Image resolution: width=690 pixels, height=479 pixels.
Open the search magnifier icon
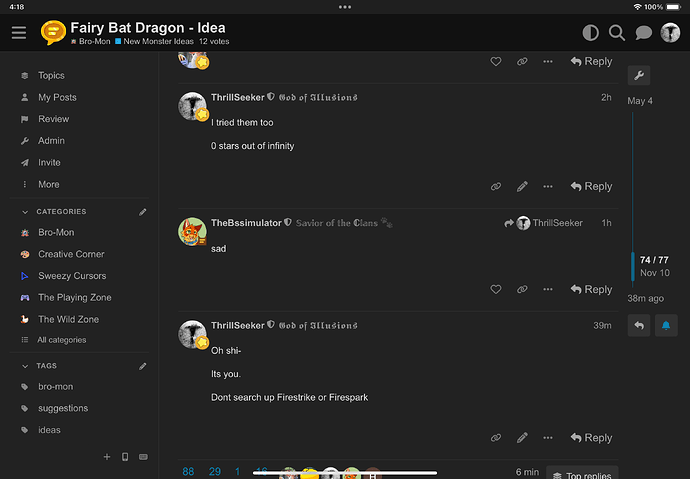[617, 33]
